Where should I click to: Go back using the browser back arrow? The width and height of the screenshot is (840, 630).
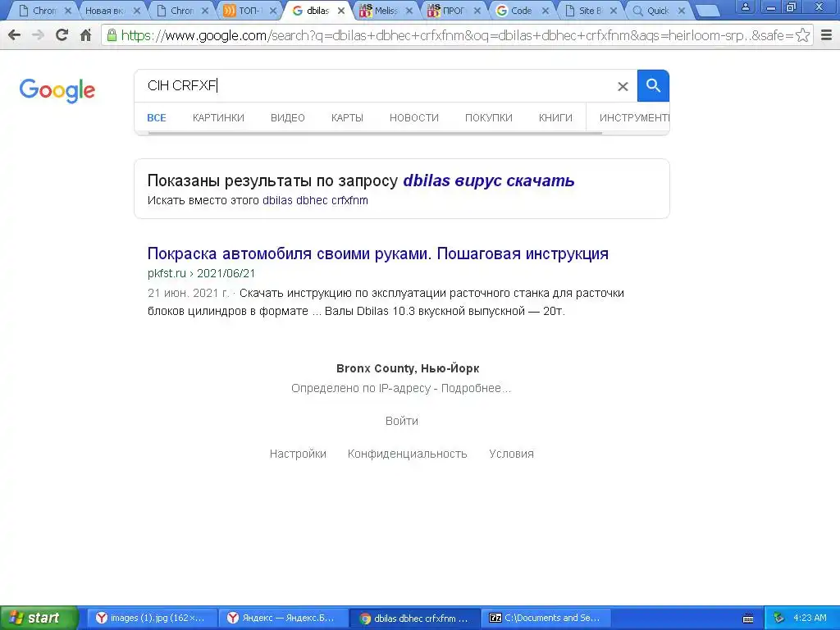click(15, 35)
